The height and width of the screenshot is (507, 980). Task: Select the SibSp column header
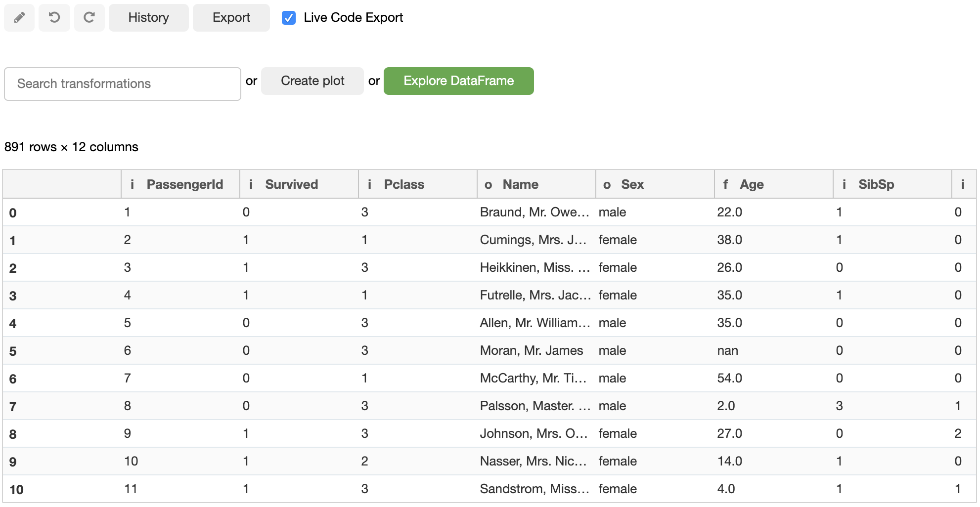(892, 184)
